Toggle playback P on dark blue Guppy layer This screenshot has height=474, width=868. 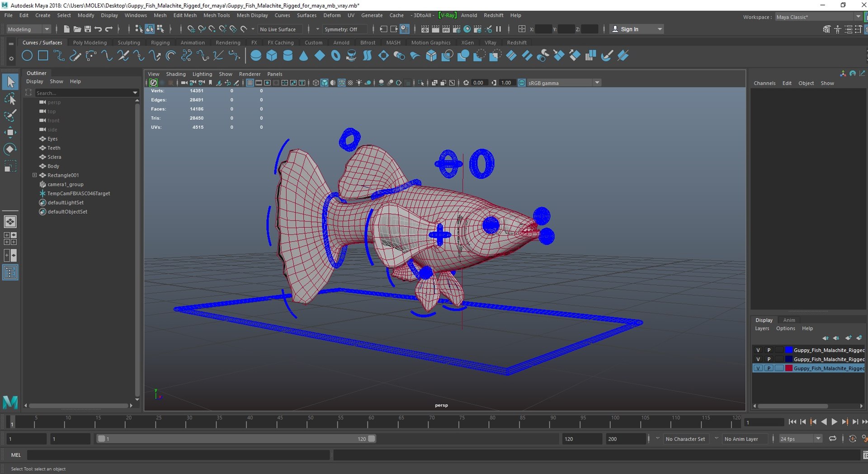pos(769,359)
